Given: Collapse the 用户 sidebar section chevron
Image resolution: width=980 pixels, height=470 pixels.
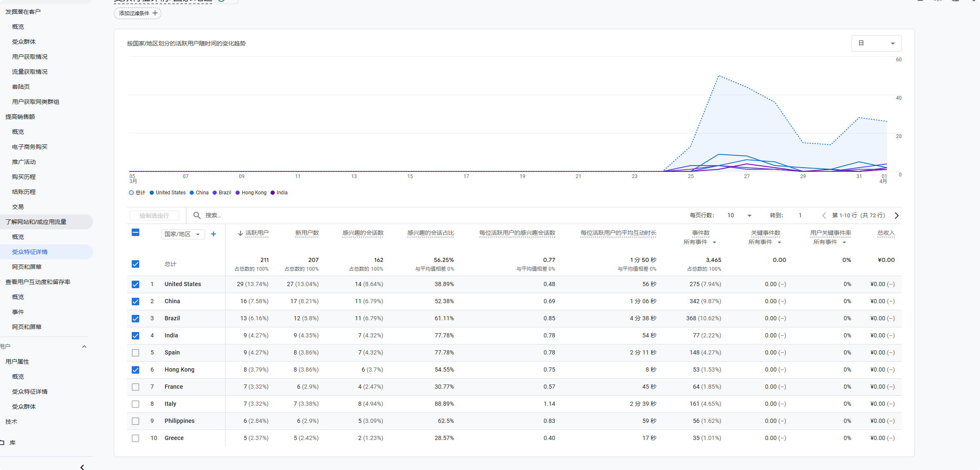Looking at the screenshot, I should tap(84, 347).
